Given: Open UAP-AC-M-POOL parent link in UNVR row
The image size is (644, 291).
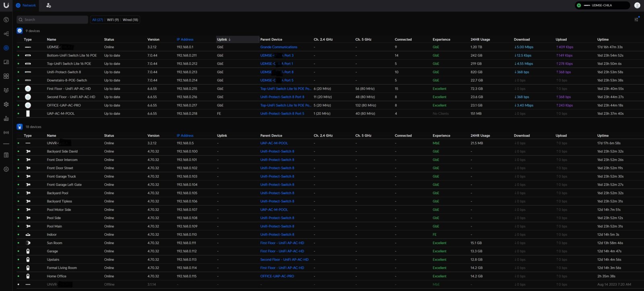Looking at the screenshot, I should pos(274,143).
